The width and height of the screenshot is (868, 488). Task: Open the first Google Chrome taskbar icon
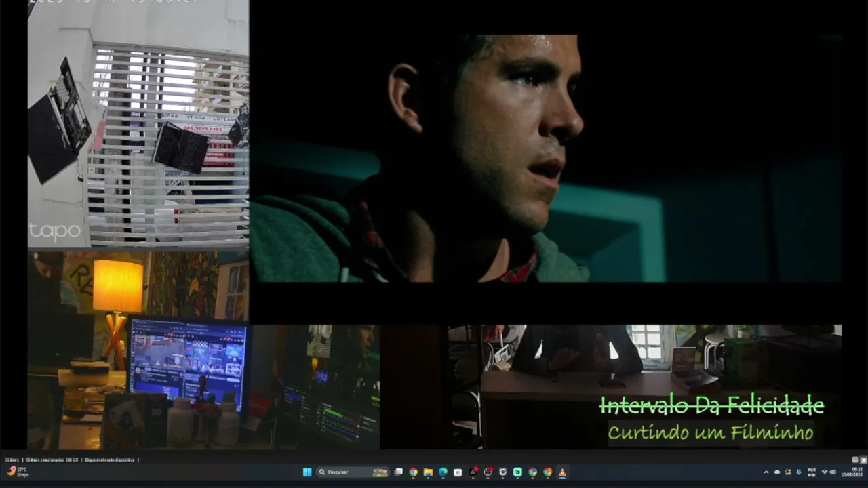pyautogui.click(x=413, y=472)
